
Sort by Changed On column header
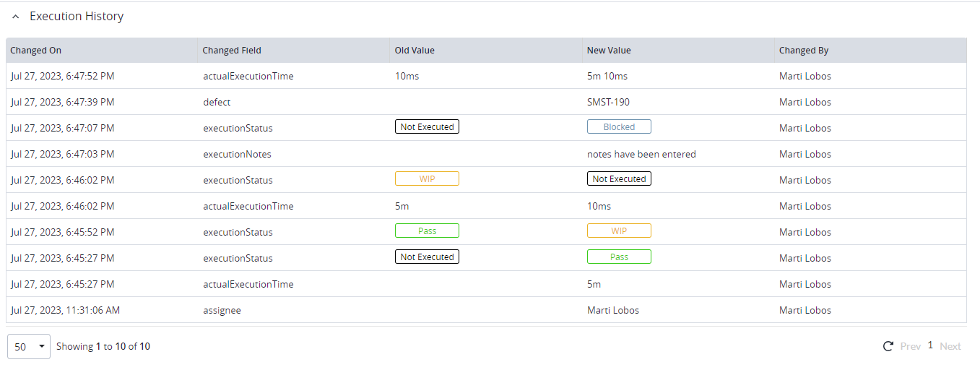pyautogui.click(x=36, y=51)
